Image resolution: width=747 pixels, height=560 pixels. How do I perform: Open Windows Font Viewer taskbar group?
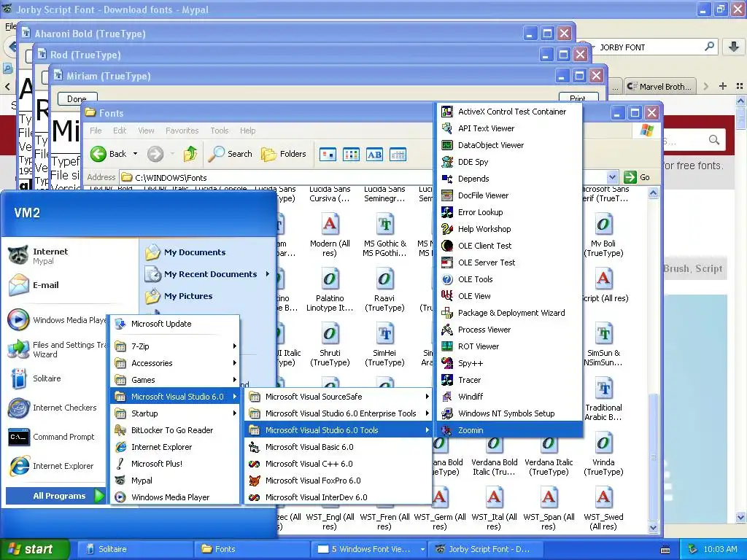click(x=369, y=549)
